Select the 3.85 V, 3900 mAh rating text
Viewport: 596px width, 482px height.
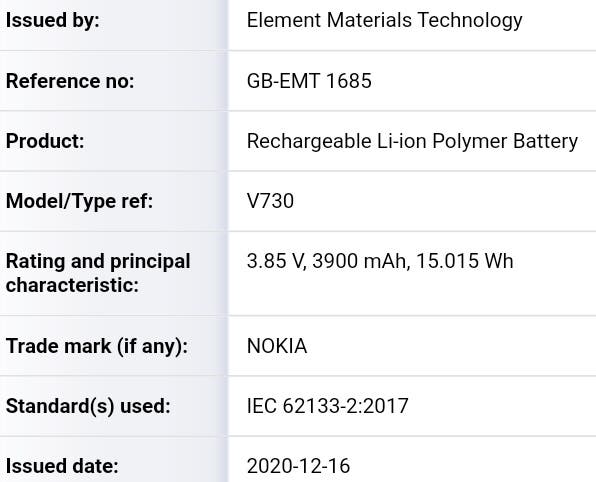tap(329, 262)
